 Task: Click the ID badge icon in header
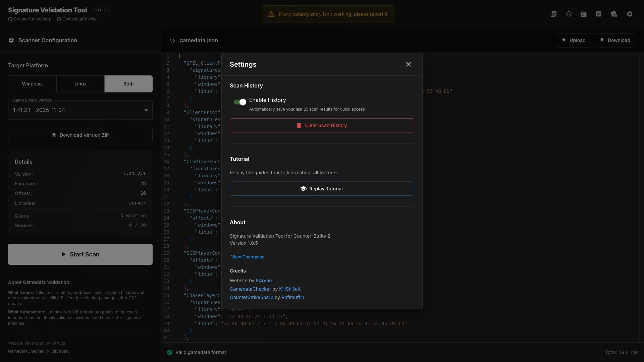pyautogui.click(x=584, y=14)
